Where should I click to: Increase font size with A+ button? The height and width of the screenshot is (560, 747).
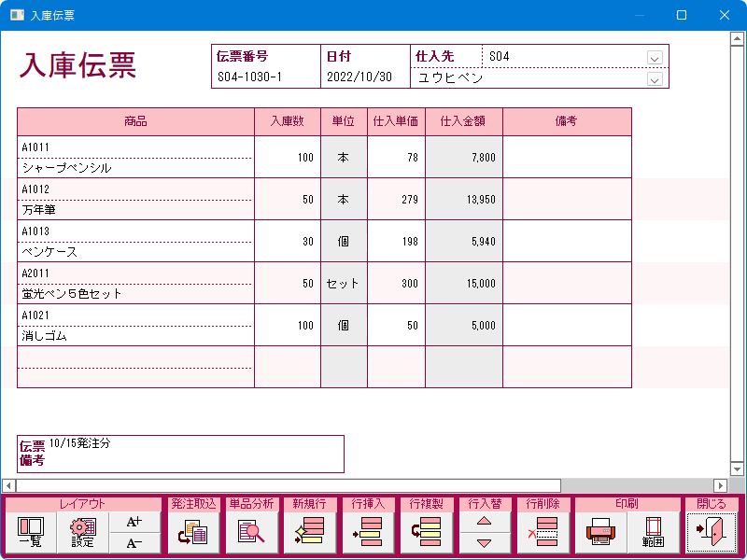point(134,523)
